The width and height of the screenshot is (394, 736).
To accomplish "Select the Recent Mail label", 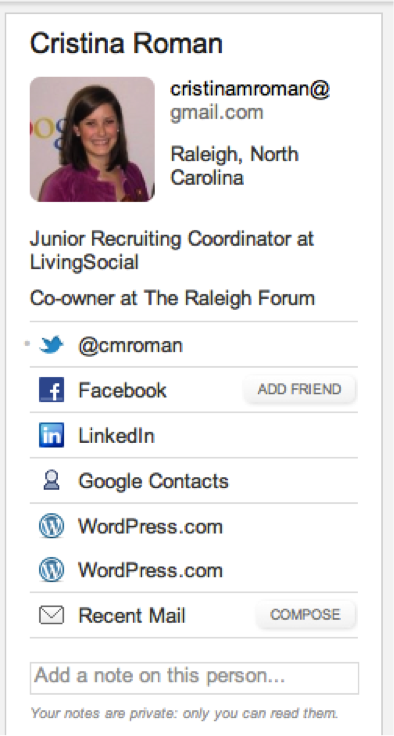I will (x=131, y=615).
